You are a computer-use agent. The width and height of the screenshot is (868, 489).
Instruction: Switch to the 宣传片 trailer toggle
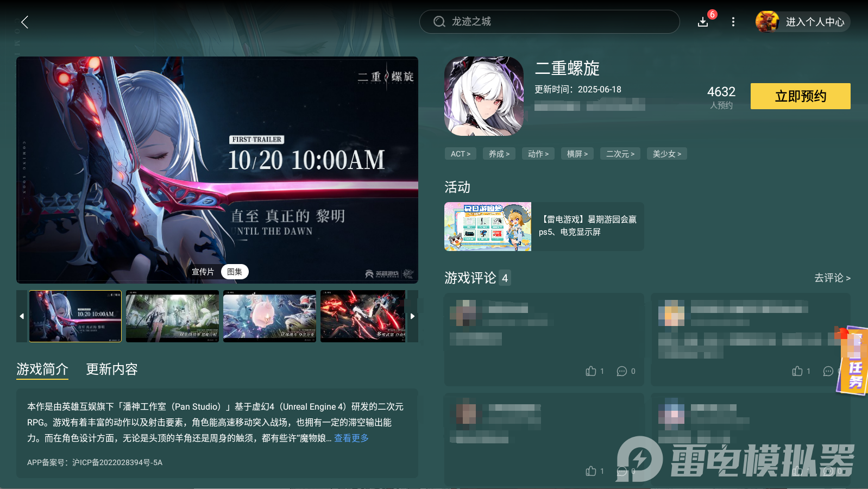tap(203, 272)
